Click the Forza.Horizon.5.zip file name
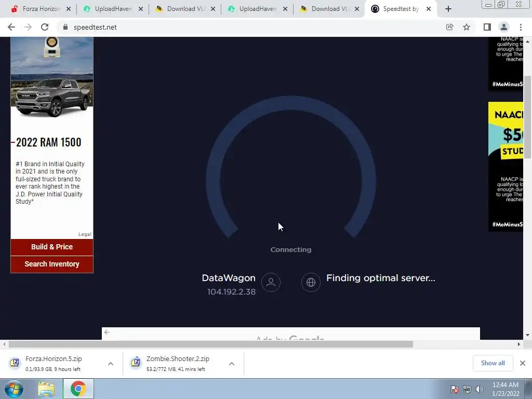The width and height of the screenshot is (532, 399). [x=54, y=359]
